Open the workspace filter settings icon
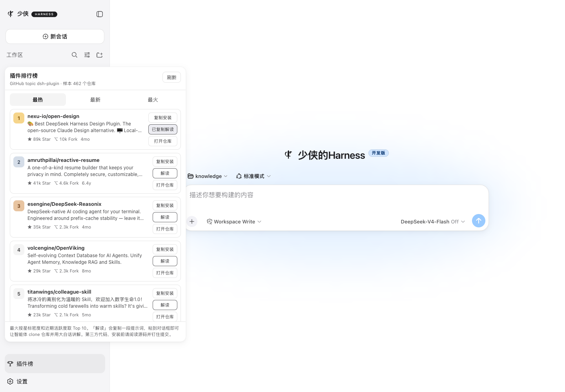Viewport: 565px width, 392px height. pos(87,55)
